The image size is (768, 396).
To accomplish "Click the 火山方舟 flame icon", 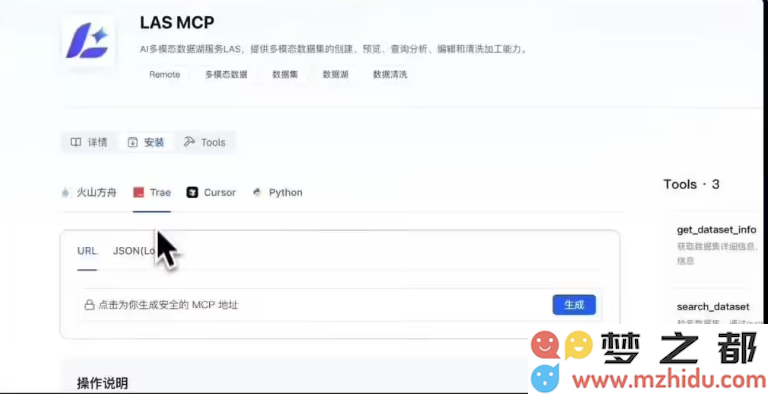I will point(65,193).
